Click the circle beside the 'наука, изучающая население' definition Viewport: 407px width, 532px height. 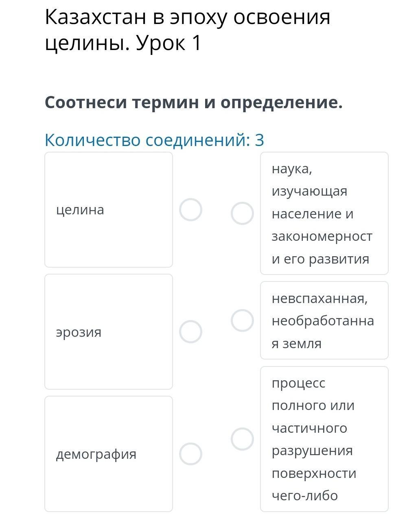(242, 214)
